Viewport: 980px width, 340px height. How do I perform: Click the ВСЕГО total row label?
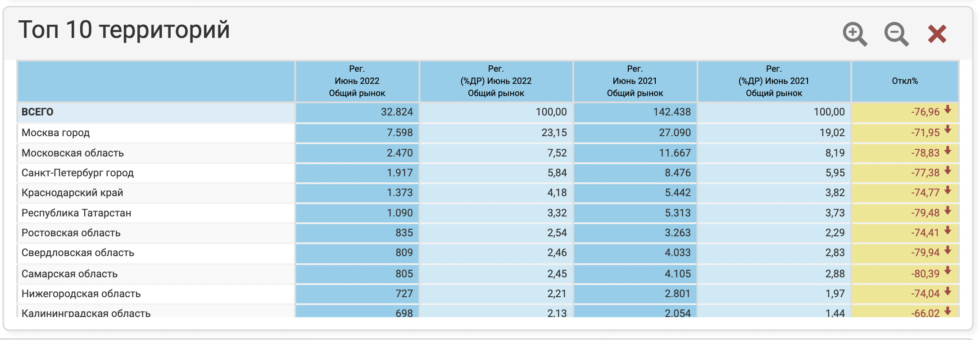(x=37, y=112)
